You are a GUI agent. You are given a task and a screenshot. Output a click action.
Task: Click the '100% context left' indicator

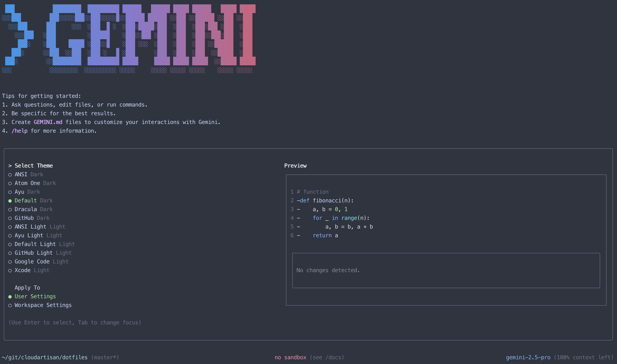coord(584,357)
